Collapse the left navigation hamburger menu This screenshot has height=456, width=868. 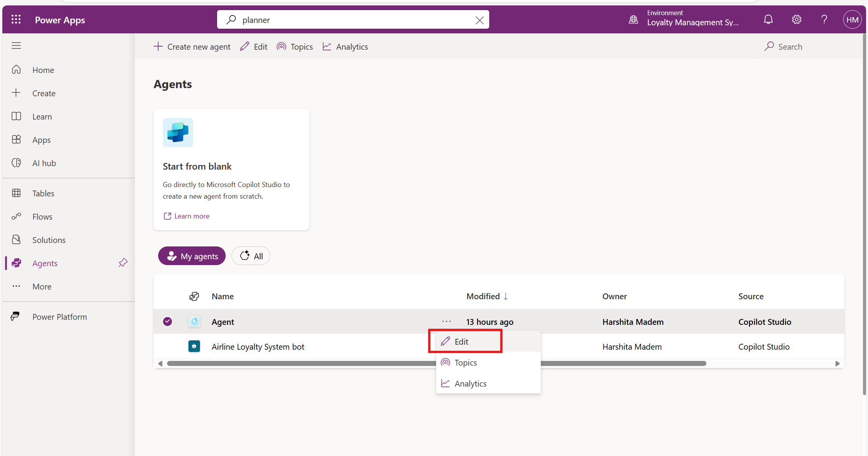pos(16,46)
